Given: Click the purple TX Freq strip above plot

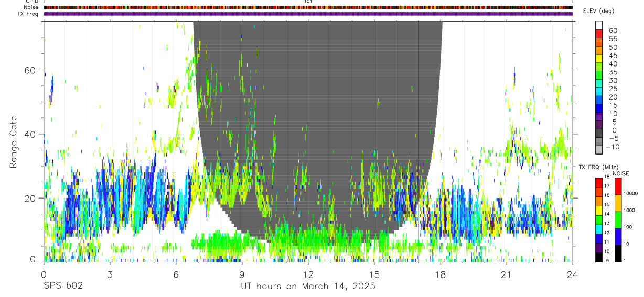Looking at the screenshot, I should (308, 14).
